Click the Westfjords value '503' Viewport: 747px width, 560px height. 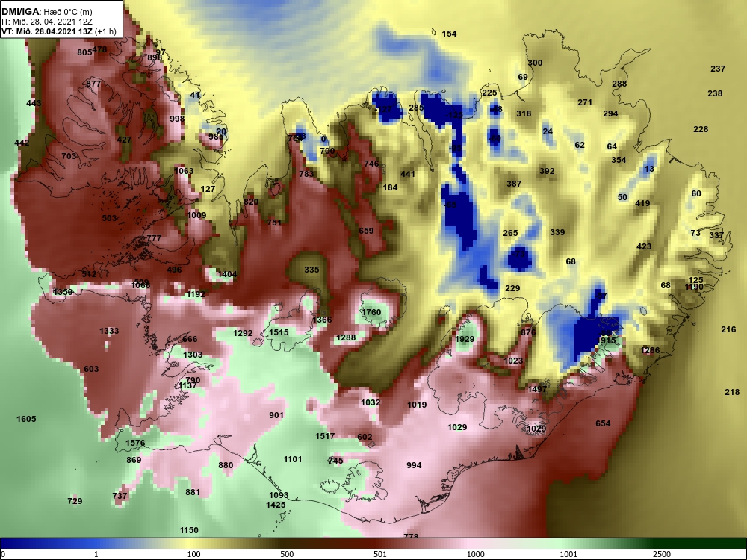coord(109,218)
